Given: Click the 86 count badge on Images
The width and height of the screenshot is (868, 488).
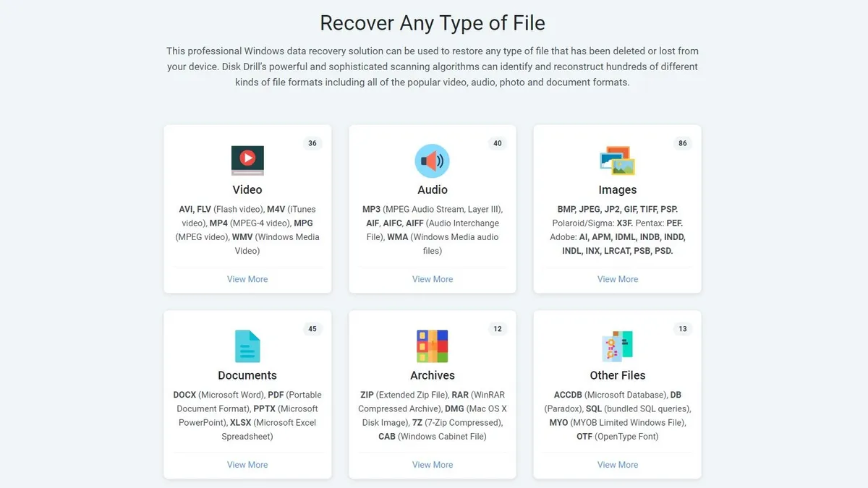Looking at the screenshot, I should coord(683,143).
